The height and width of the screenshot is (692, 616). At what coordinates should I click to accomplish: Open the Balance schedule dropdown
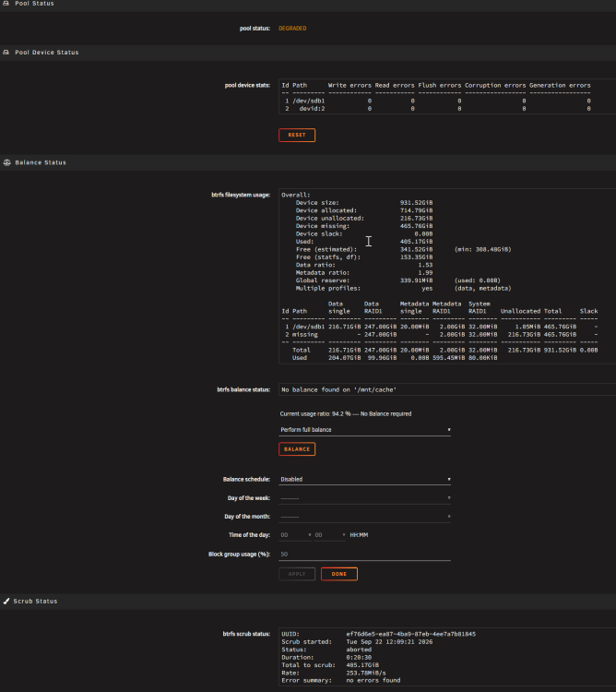click(364, 479)
